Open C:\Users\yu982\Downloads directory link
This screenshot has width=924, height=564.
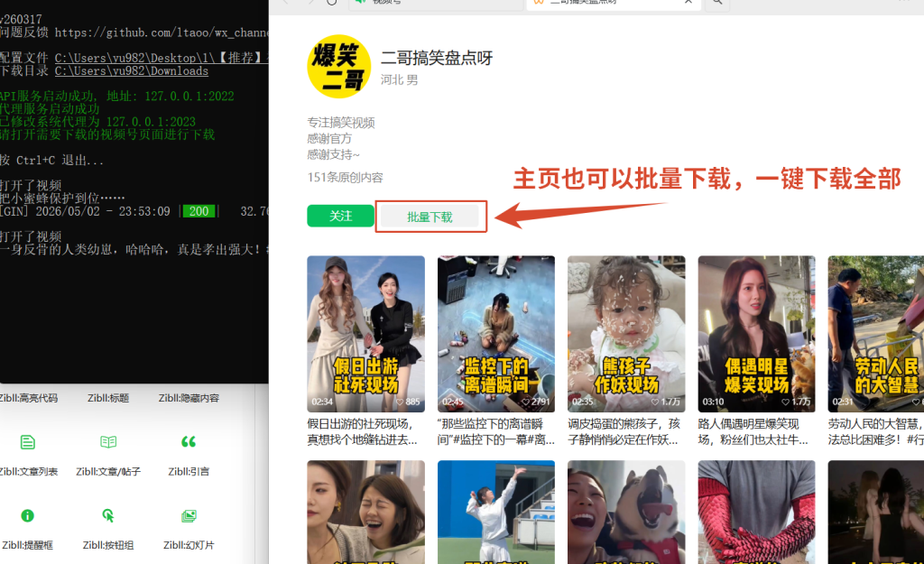pyautogui.click(x=132, y=70)
